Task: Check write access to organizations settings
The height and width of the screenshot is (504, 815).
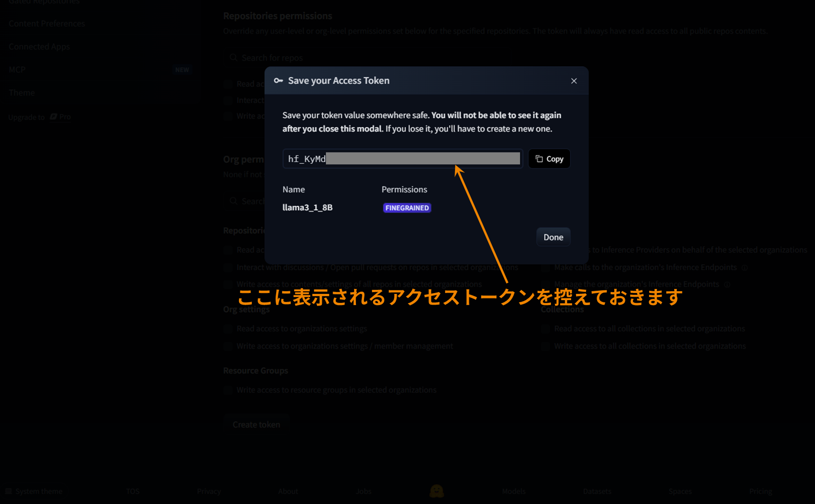Action: (x=228, y=346)
